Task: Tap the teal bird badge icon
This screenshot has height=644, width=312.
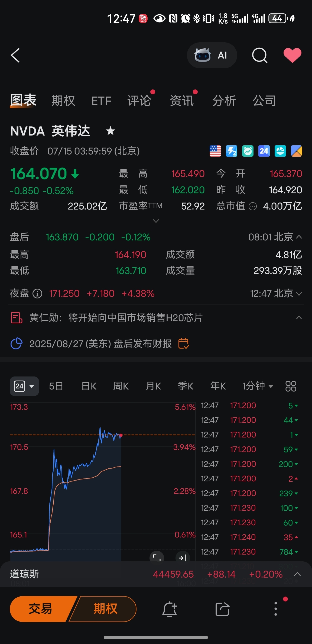Action: pyautogui.click(x=280, y=151)
